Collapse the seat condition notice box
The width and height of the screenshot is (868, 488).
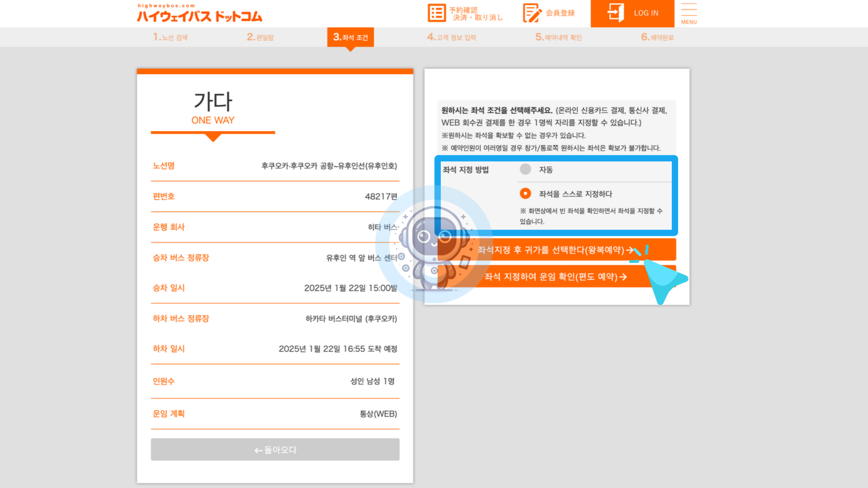tap(556, 128)
